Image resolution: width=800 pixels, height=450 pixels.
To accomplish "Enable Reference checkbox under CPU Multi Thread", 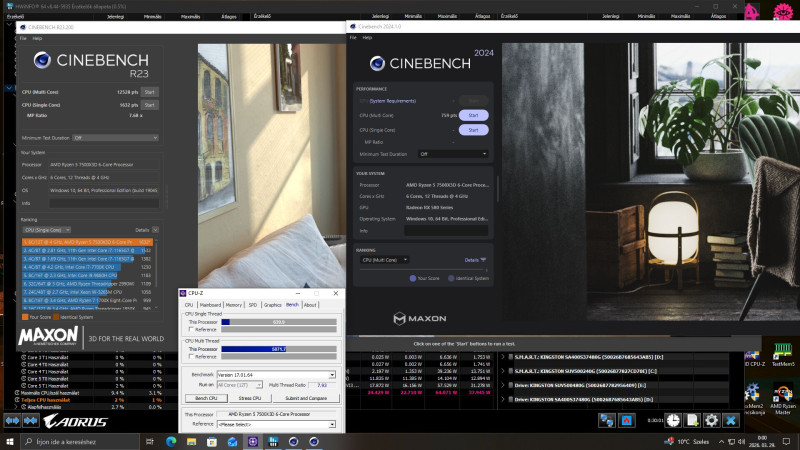I will pyautogui.click(x=191, y=357).
